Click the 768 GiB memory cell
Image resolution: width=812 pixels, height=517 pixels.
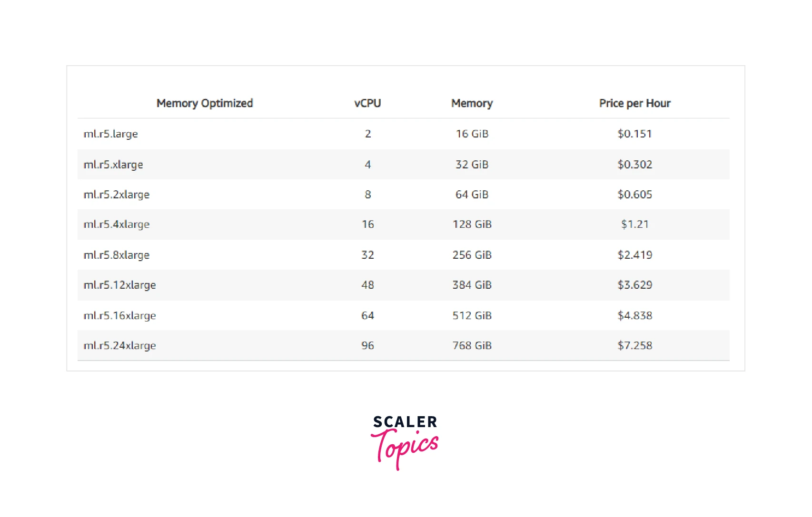472,346
